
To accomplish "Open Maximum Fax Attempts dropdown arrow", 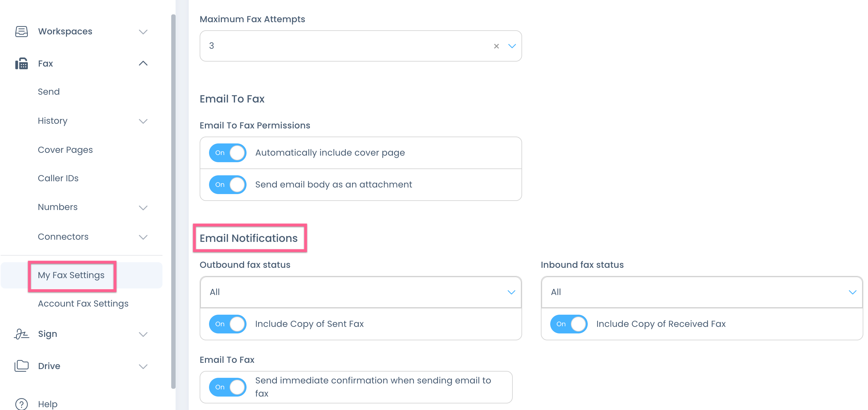I will tap(512, 46).
